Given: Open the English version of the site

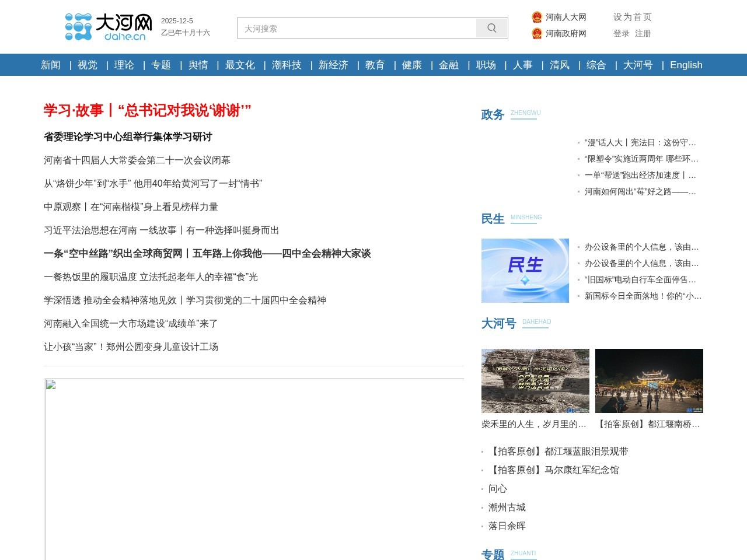Looking at the screenshot, I should click(686, 65).
